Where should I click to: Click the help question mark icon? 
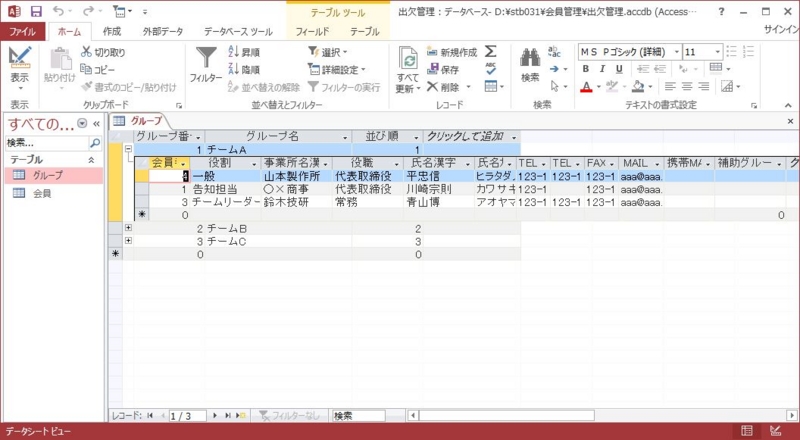[721, 12]
